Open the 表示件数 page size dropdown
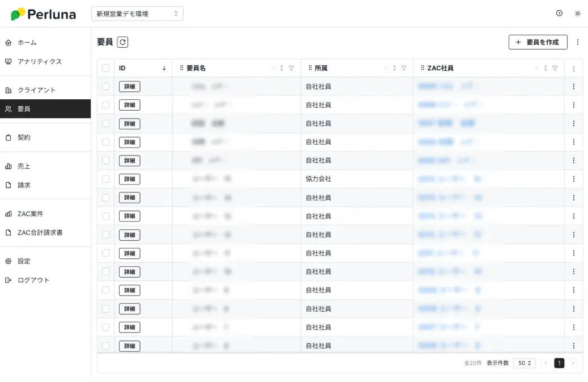The width and height of the screenshot is (588, 382). coord(524,363)
